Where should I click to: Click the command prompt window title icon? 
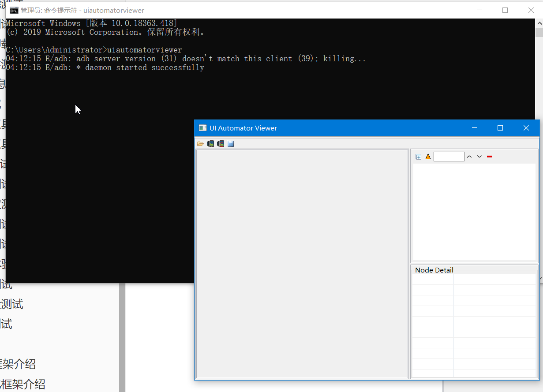(14, 10)
